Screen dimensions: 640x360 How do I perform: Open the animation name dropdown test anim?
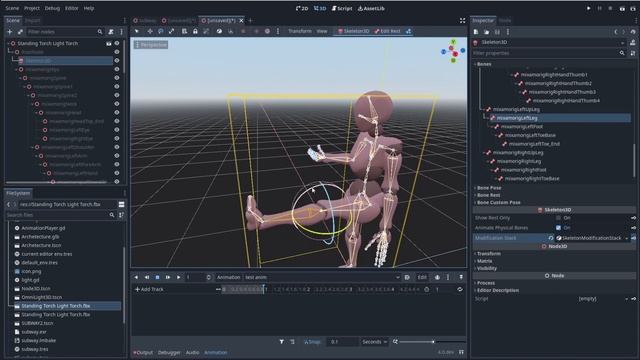click(x=322, y=278)
